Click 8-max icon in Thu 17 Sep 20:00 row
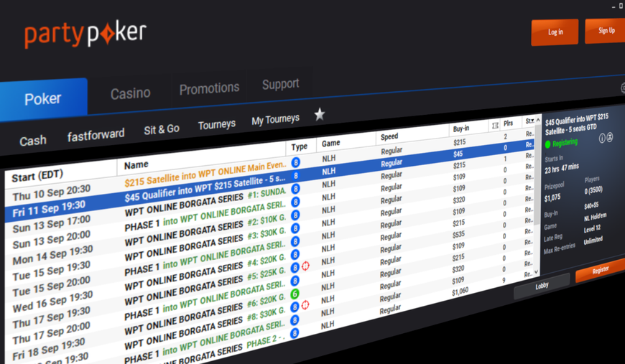The width and height of the screenshot is (625, 364). coord(295,281)
